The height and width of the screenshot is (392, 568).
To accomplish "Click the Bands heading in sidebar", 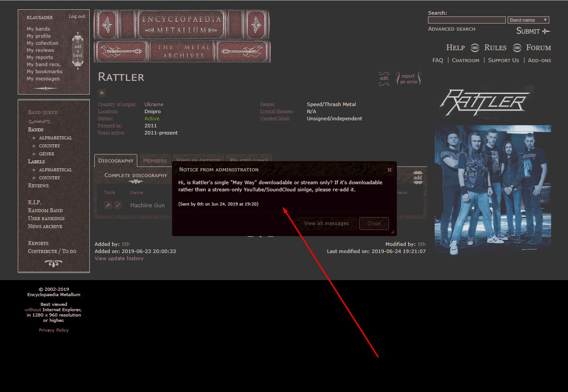I will point(36,130).
